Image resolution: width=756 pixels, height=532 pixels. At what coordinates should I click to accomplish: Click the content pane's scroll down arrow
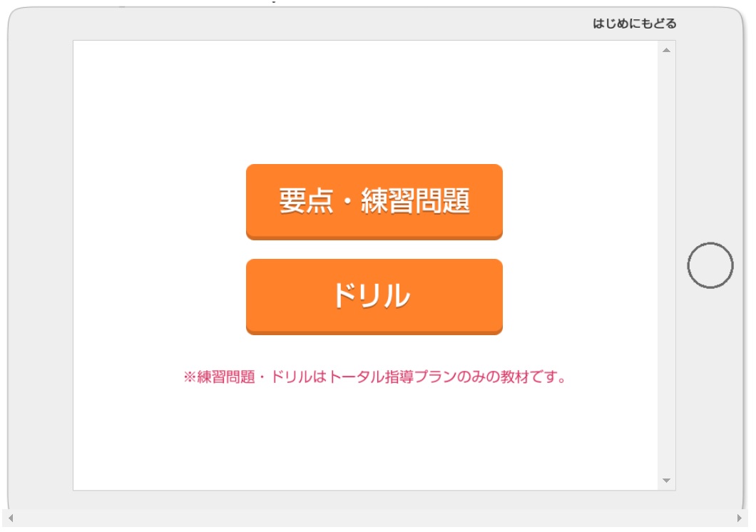pyautogui.click(x=666, y=481)
